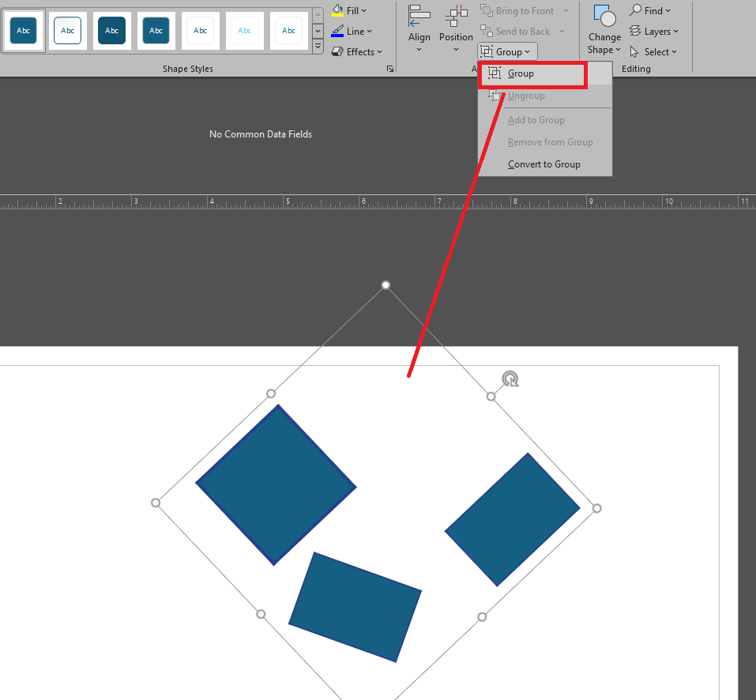Open the Line dropdown
This screenshot has width=756, height=700.
pos(352,32)
